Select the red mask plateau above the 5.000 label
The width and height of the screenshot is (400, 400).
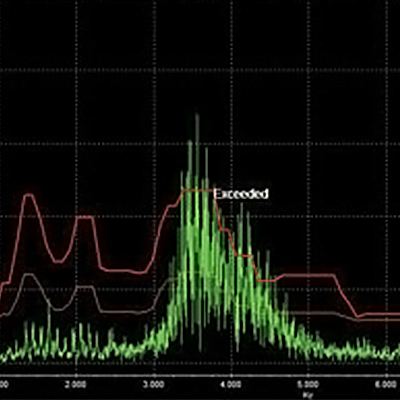308,275
